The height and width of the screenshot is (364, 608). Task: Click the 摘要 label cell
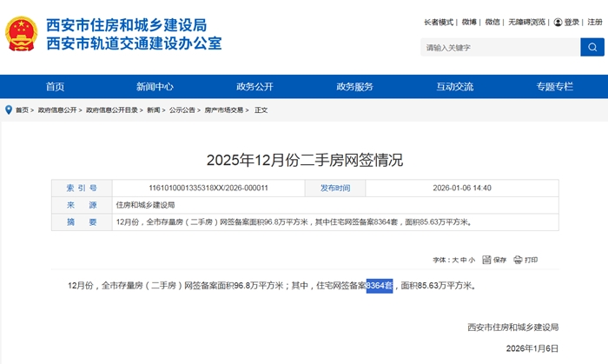point(82,222)
